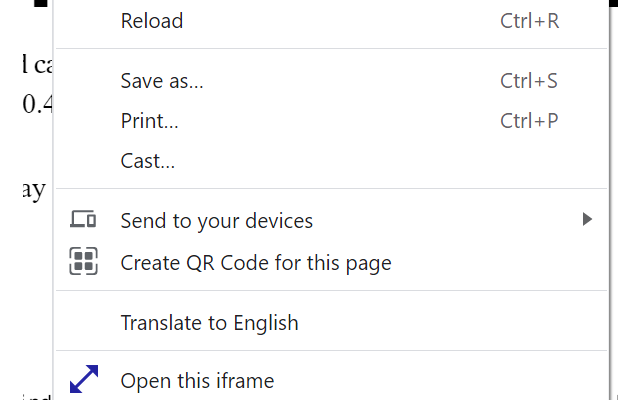Click the Send to your devices icon
Image resolution: width=640 pixels, height=400 pixels.
pyautogui.click(x=83, y=220)
